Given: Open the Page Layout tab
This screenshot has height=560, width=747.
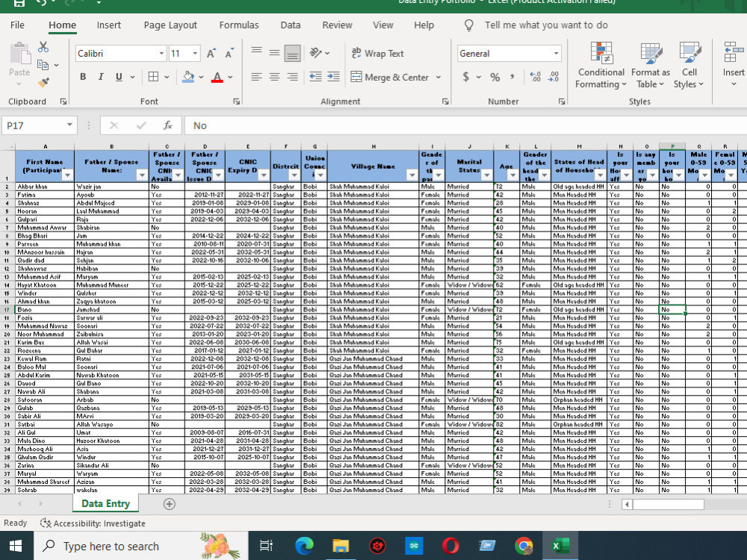Looking at the screenshot, I should click(170, 25).
